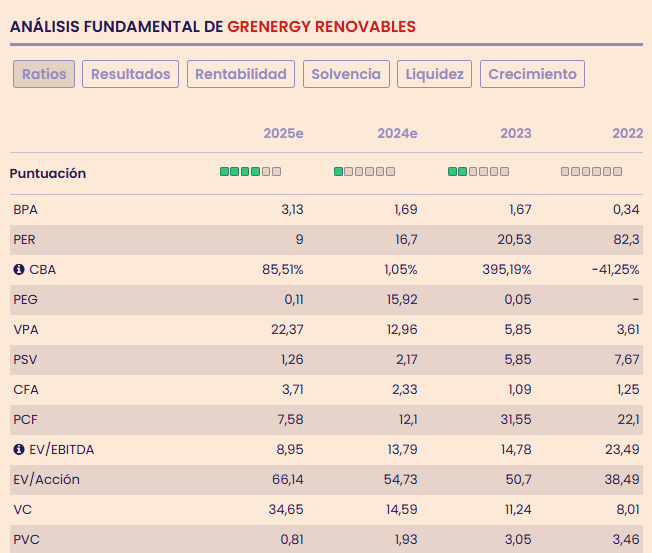Switch to the Resultados tab

pos(131,74)
